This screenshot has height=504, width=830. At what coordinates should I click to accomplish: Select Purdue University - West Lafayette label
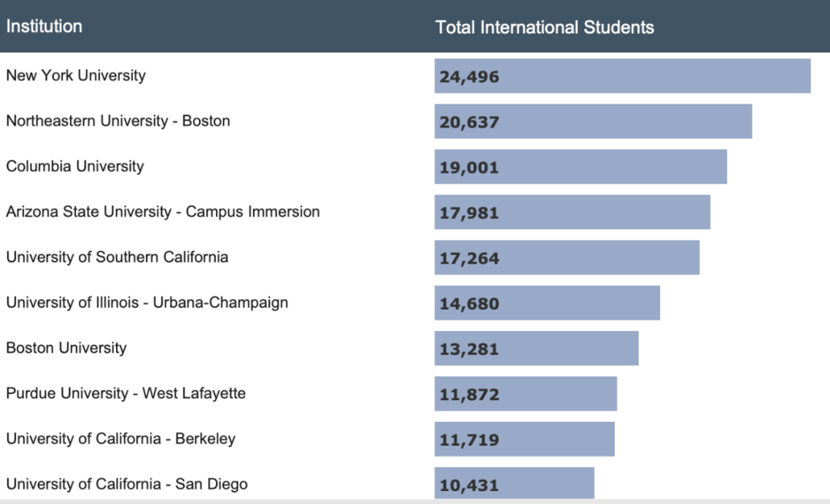tap(125, 393)
